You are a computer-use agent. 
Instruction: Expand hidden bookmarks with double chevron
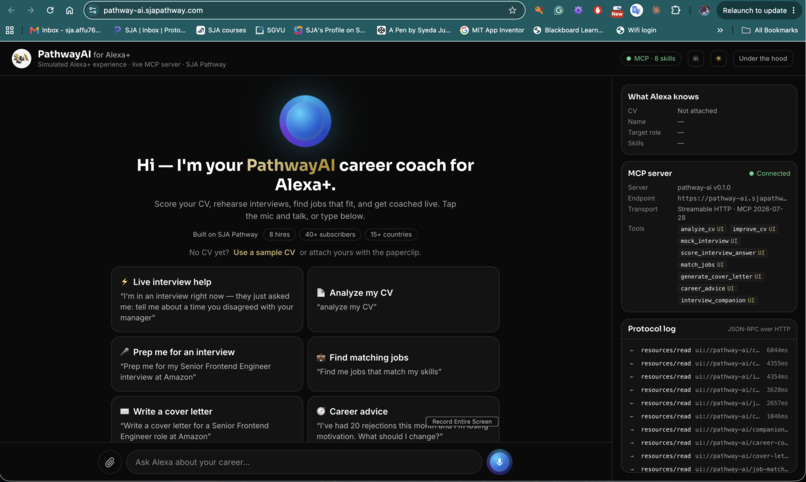pos(720,30)
